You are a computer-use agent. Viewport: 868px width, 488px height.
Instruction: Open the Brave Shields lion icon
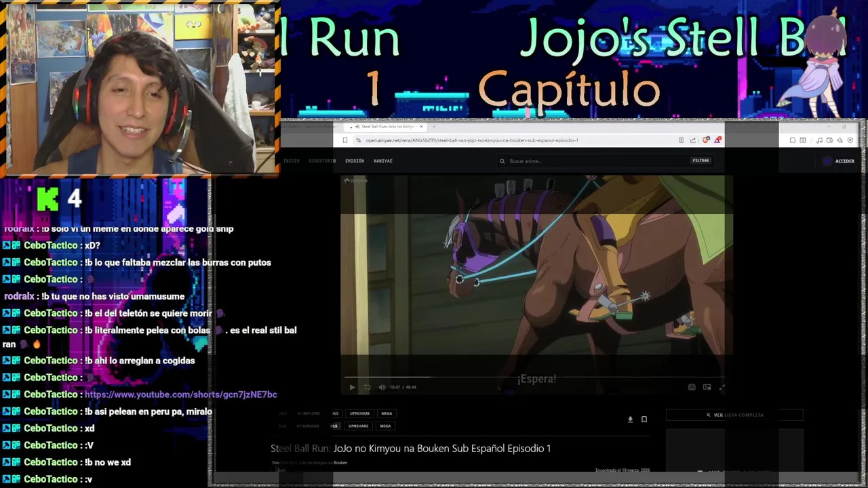tap(706, 140)
